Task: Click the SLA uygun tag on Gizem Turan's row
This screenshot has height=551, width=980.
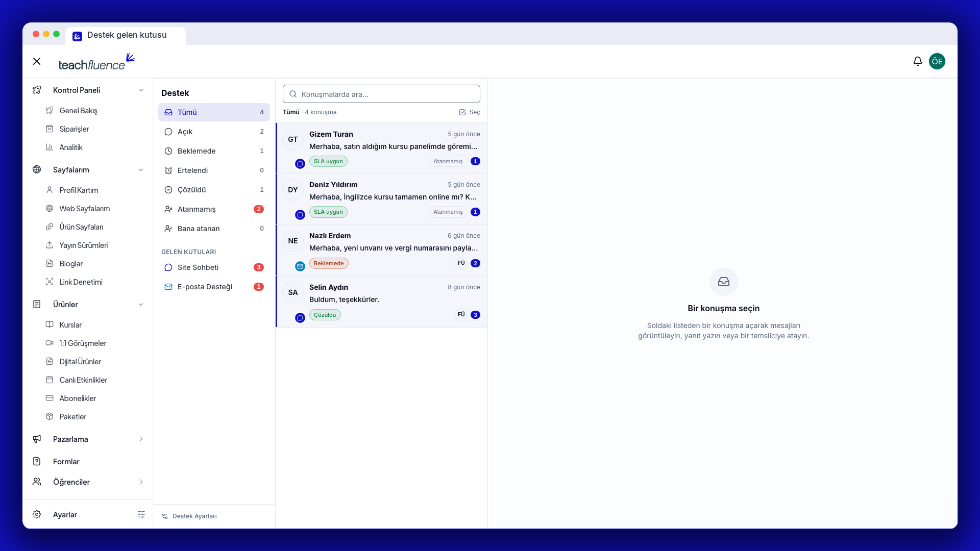Action: click(x=328, y=161)
